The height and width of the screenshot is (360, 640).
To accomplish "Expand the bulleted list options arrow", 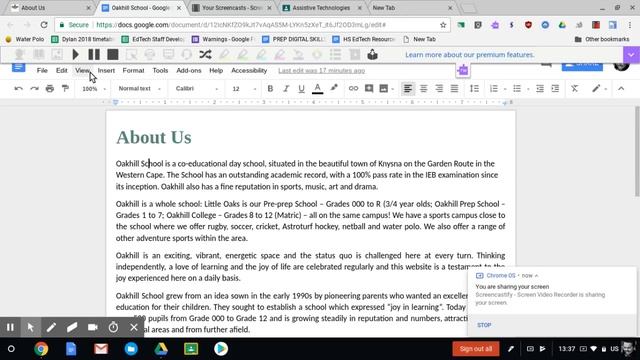I will tap(528, 89).
